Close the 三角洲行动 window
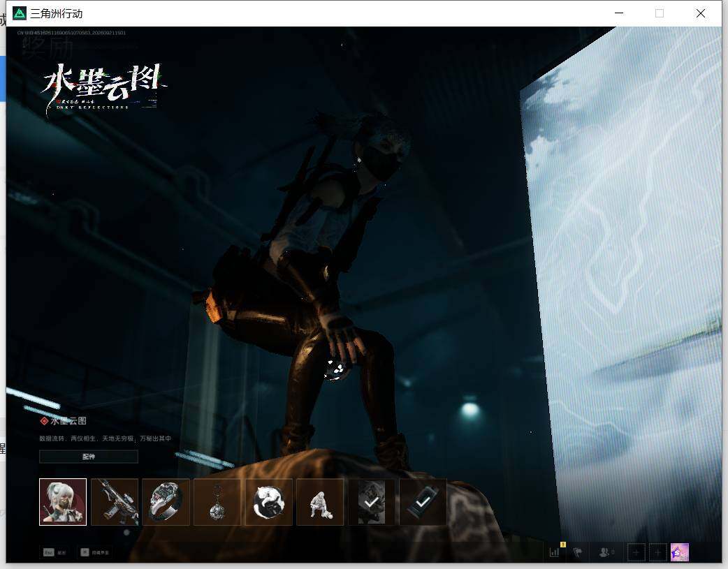728x569 pixels. 701,13
